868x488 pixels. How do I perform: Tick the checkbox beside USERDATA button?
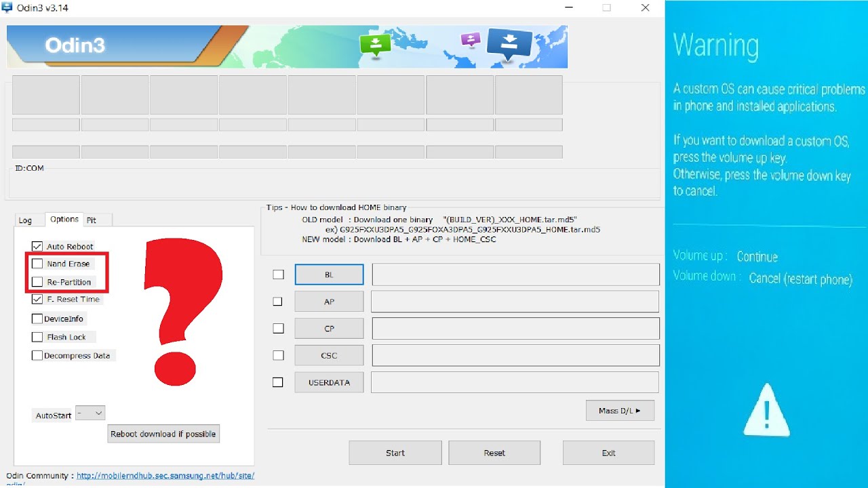coord(278,382)
